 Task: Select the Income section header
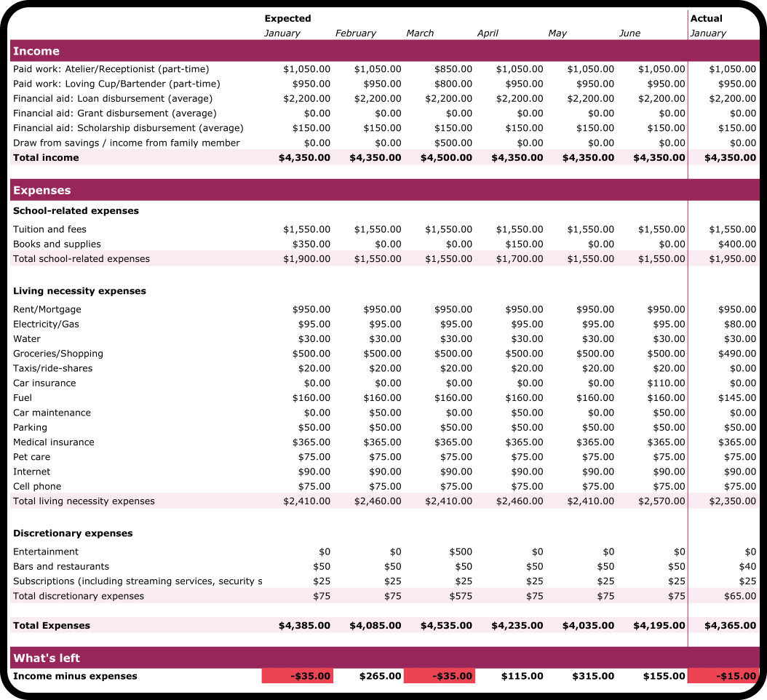pos(36,51)
